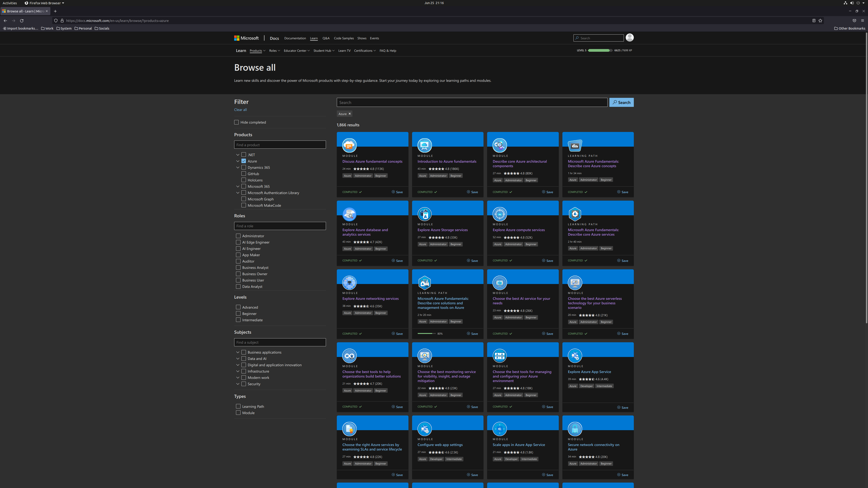Open Pocket save icon in toolbar
The height and width of the screenshot is (488, 868).
[854, 21]
